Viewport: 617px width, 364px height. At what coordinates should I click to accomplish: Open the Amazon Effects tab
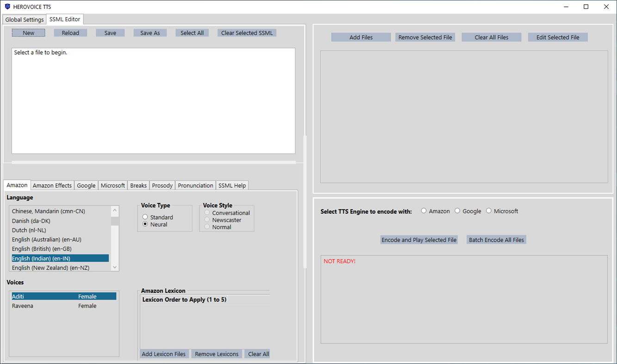52,185
